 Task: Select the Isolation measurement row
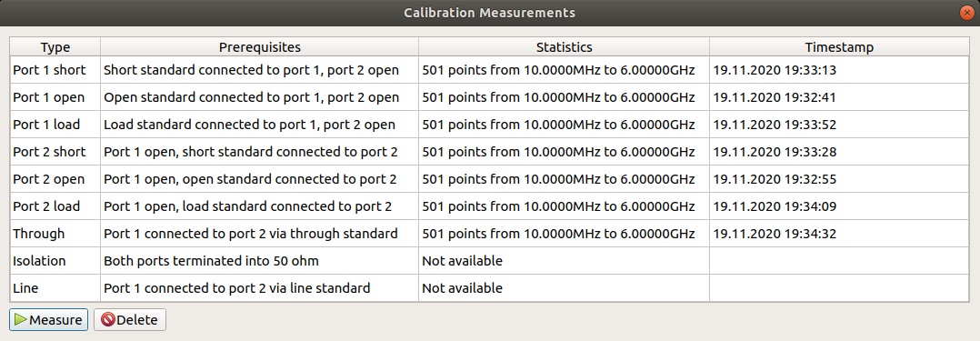[490, 260]
